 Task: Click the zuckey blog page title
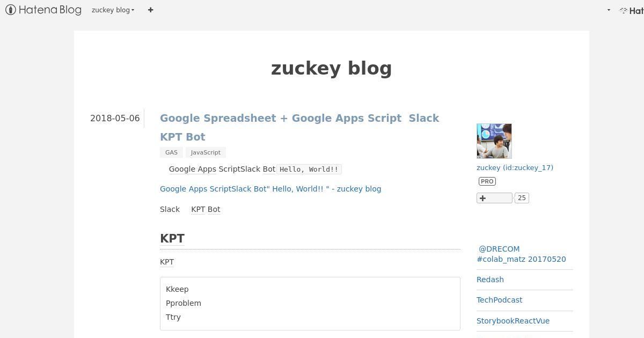pos(331,68)
